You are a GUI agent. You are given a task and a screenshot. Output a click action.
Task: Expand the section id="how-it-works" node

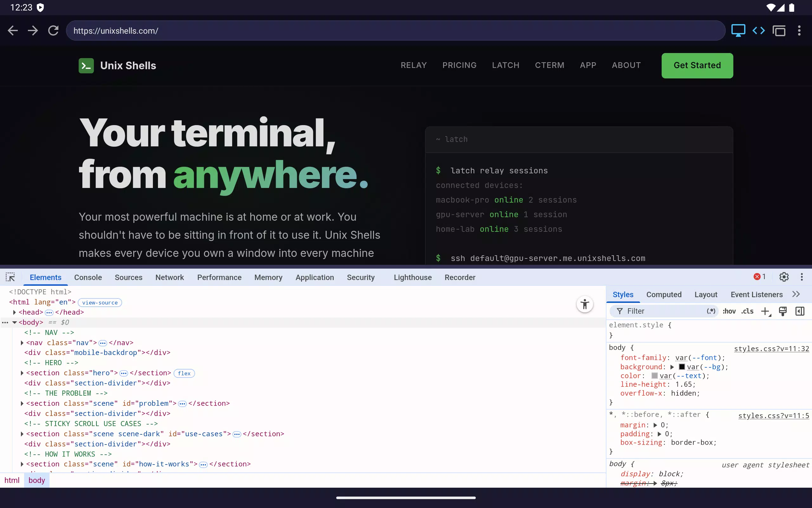point(22,464)
